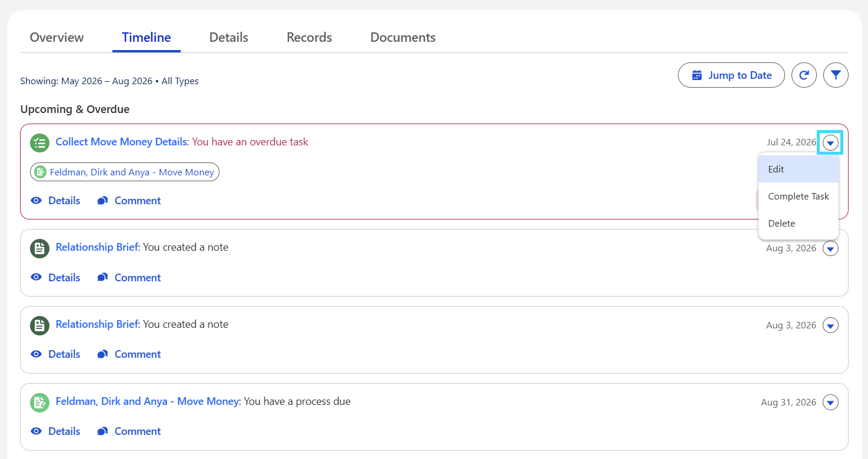Expand the actions arrow on the first Aug 3, 2026 card
The width and height of the screenshot is (868, 459).
point(830,248)
